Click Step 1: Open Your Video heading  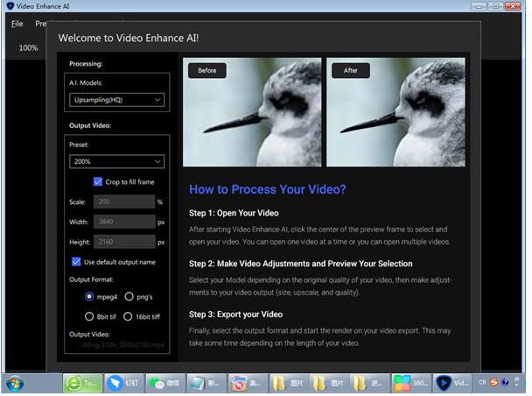tap(234, 213)
